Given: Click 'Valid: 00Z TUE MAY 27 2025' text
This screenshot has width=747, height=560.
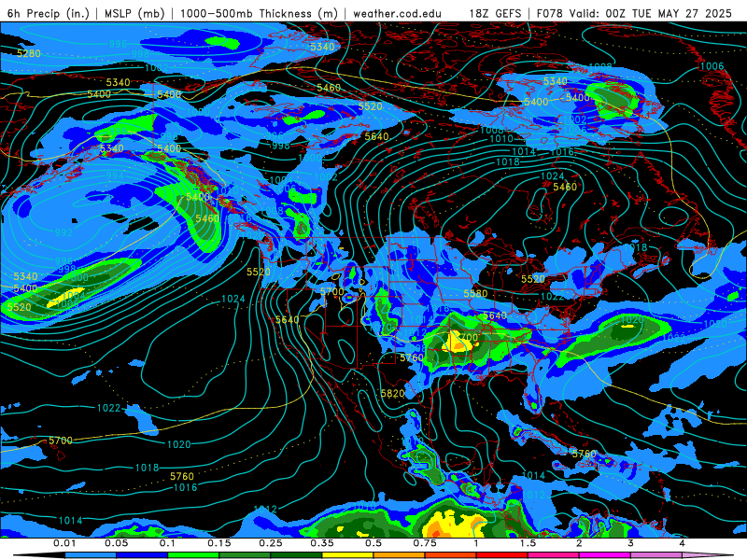Looking at the screenshot, I should (651, 13).
